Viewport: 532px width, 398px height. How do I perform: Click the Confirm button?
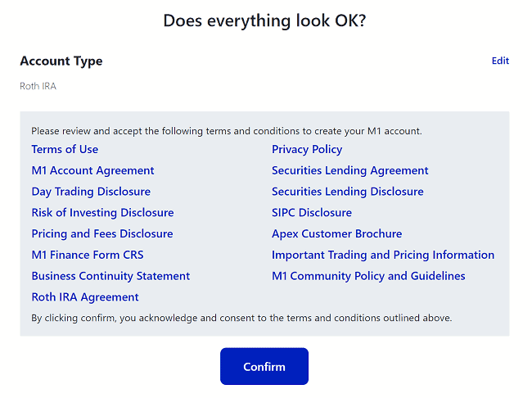point(264,366)
